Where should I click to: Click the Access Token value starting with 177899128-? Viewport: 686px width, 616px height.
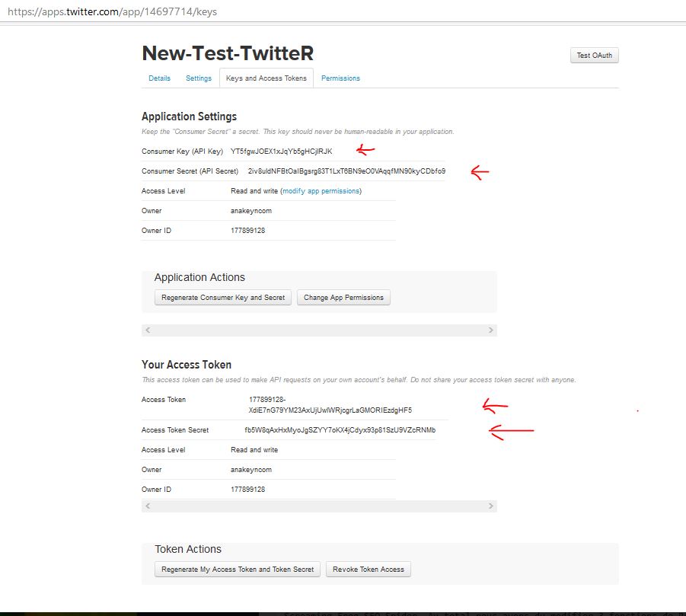330,404
